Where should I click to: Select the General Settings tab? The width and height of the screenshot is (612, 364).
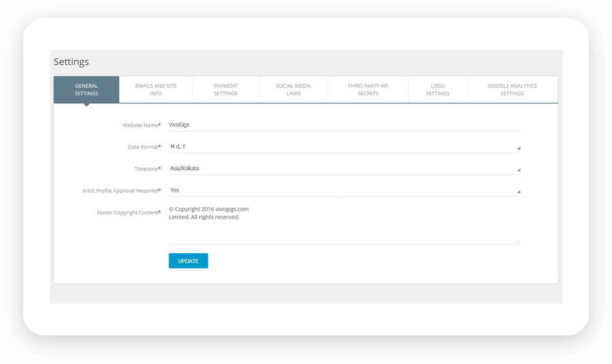[86, 89]
